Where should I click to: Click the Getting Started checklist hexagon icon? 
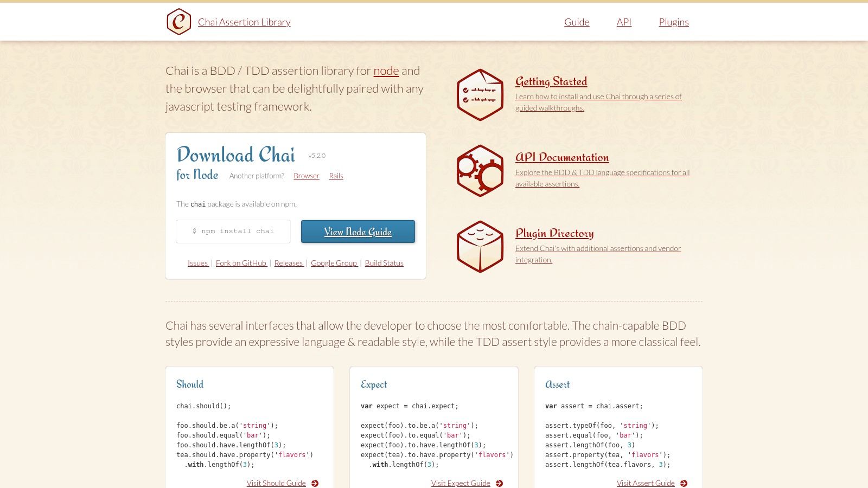(480, 95)
